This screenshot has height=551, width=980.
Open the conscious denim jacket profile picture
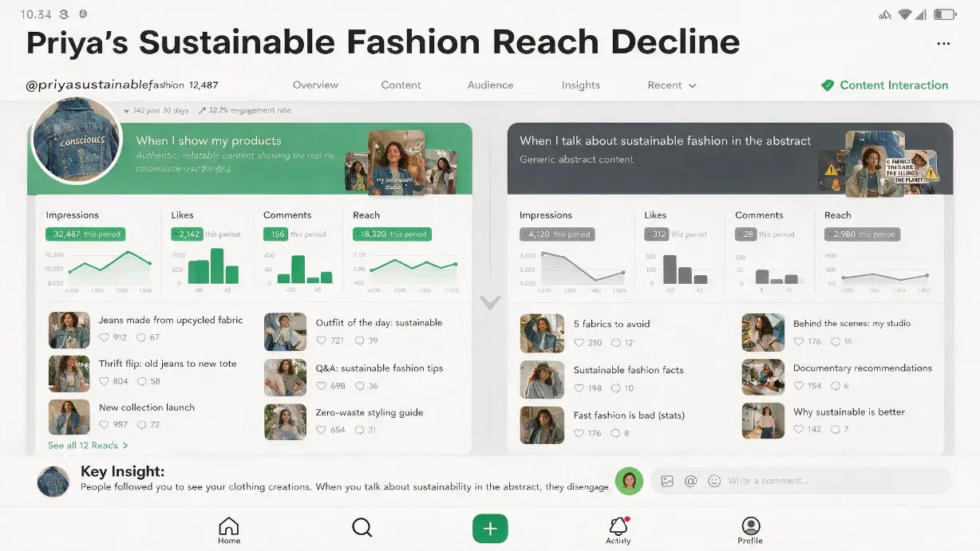pyautogui.click(x=77, y=141)
